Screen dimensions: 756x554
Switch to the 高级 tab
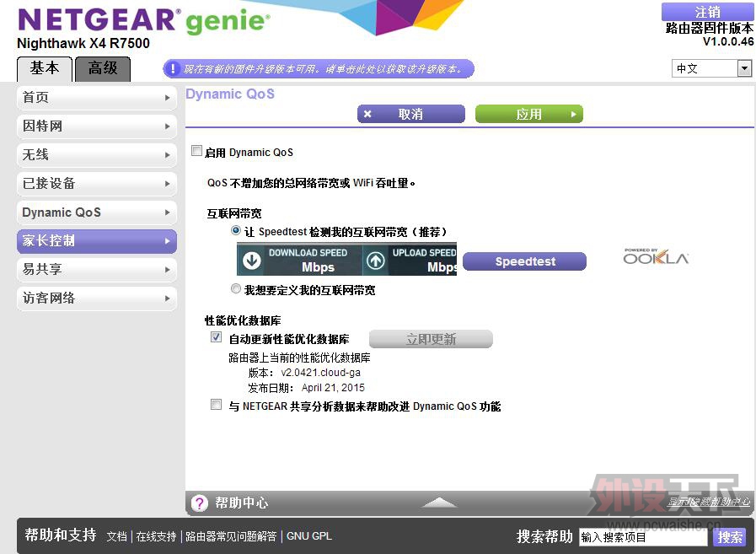103,68
